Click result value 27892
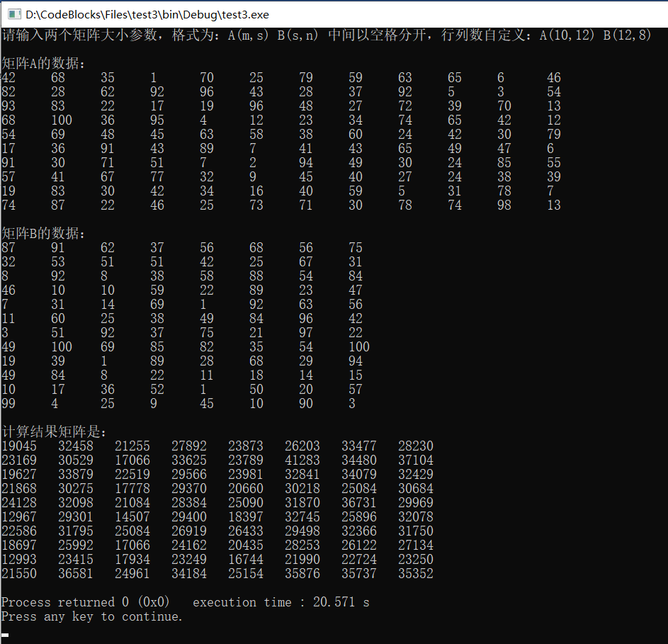 [x=188, y=446]
